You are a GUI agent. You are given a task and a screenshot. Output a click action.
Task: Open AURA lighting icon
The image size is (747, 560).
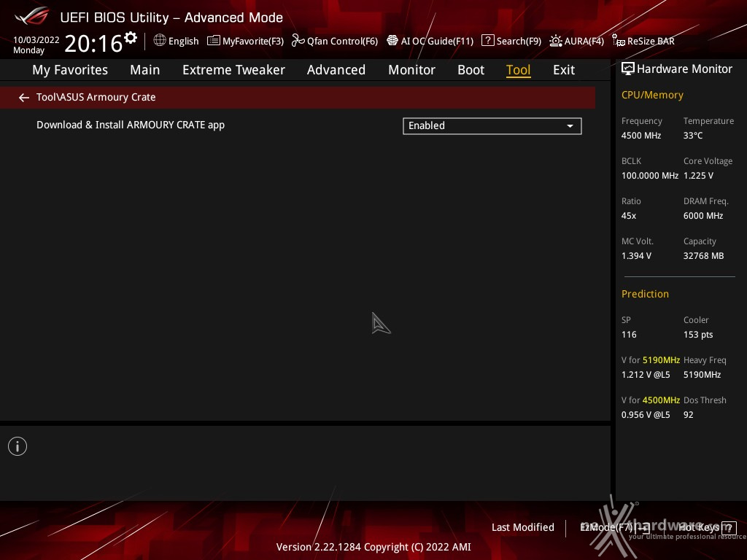pos(555,41)
